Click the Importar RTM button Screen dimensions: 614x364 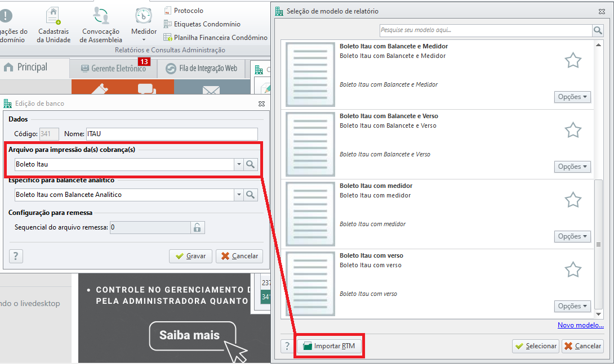coord(330,346)
